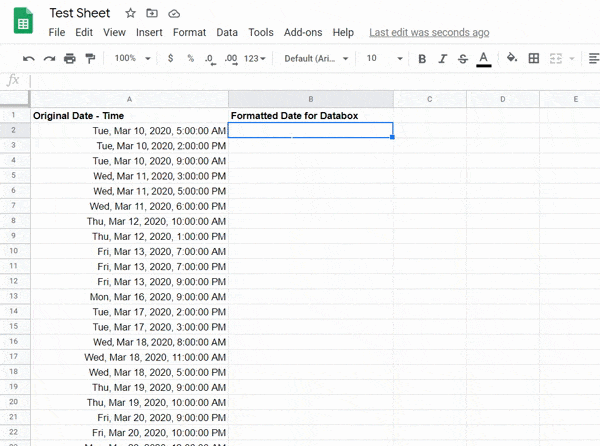
Task: Toggle Strikethrough formatting
Action: point(462,59)
